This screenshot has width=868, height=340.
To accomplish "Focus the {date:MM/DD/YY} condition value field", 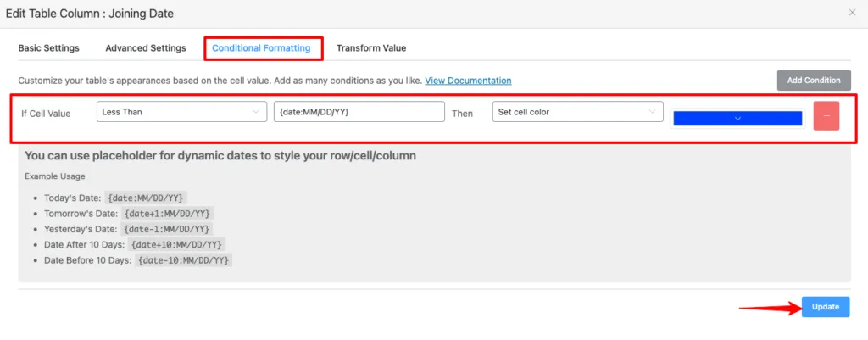I will coord(359,112).
